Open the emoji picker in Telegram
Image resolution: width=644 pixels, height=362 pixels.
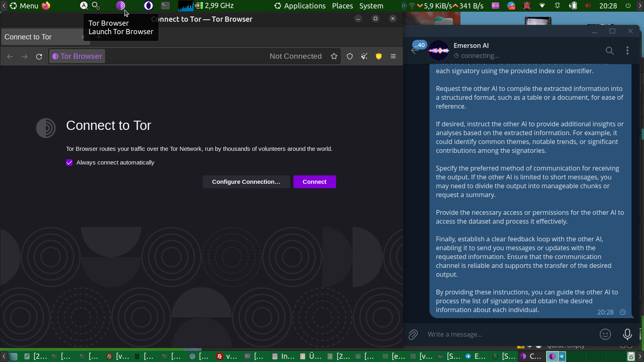click(605, 334)
